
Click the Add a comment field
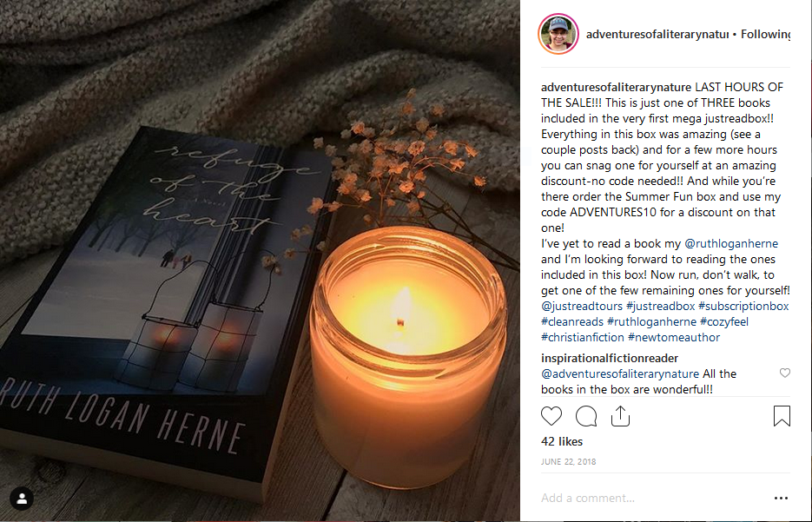(x=652, y=499)
